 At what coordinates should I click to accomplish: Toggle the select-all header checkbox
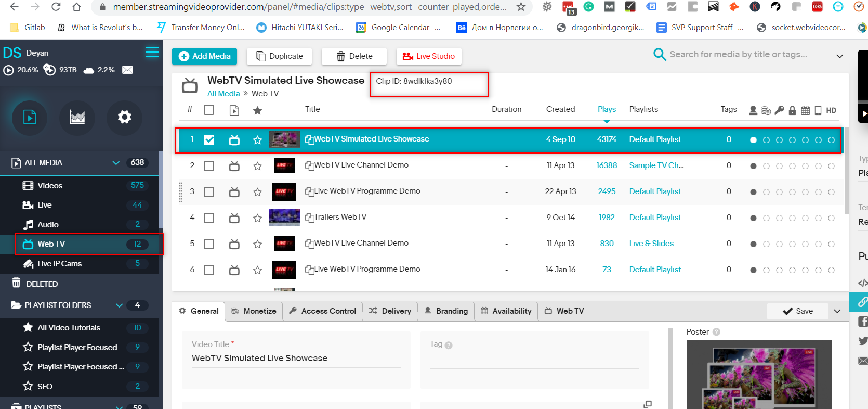click(x=209, y=110)
